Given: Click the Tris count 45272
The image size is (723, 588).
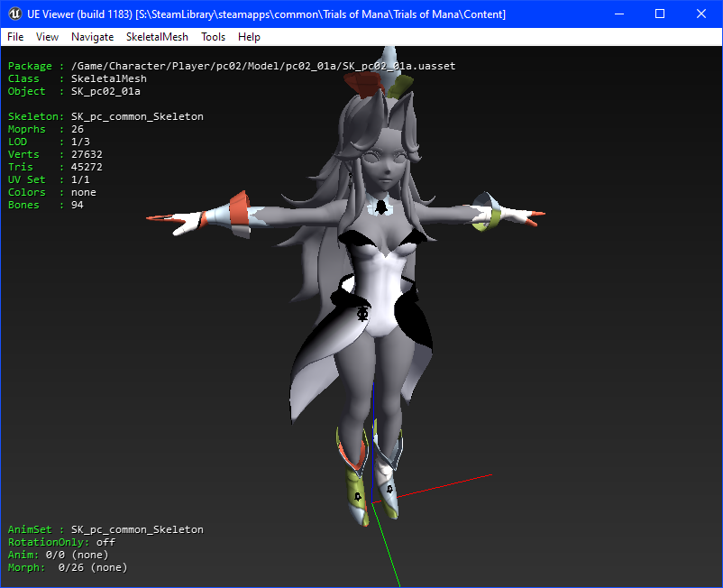Looking at the screenshot, I should [x=87, y=167].
